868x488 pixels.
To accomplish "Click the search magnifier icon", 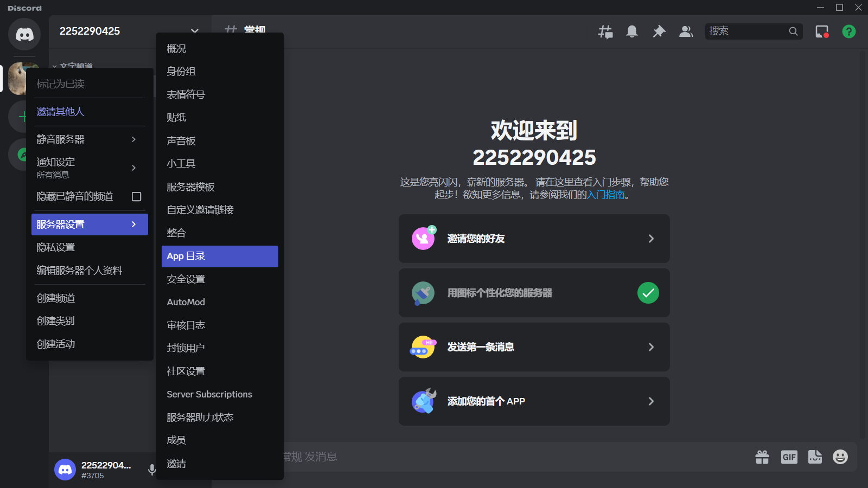I will point(793,31).
